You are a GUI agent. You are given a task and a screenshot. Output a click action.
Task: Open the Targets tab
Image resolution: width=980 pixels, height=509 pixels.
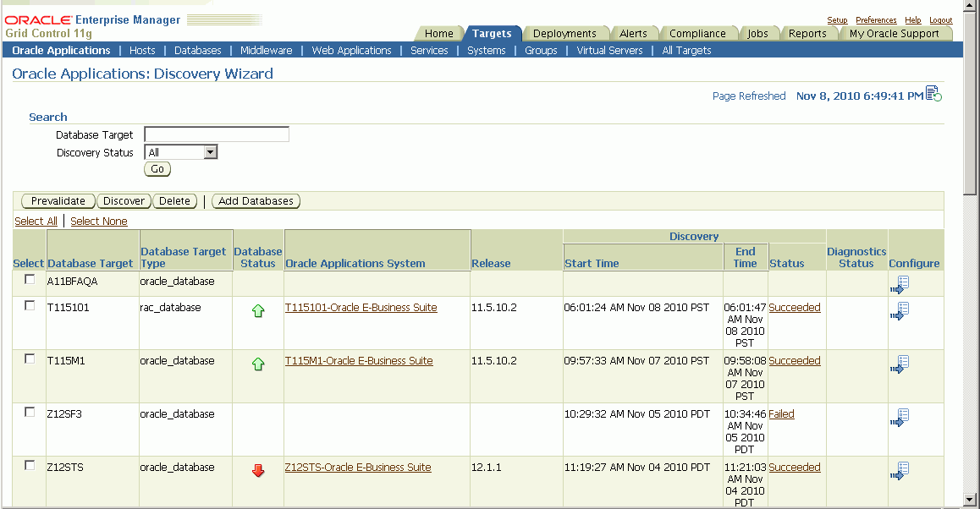492,33
